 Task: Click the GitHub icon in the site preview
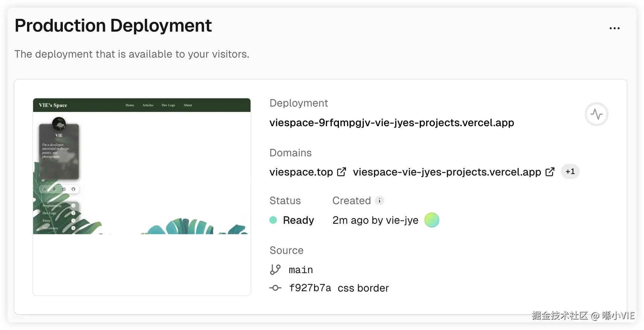73,189
